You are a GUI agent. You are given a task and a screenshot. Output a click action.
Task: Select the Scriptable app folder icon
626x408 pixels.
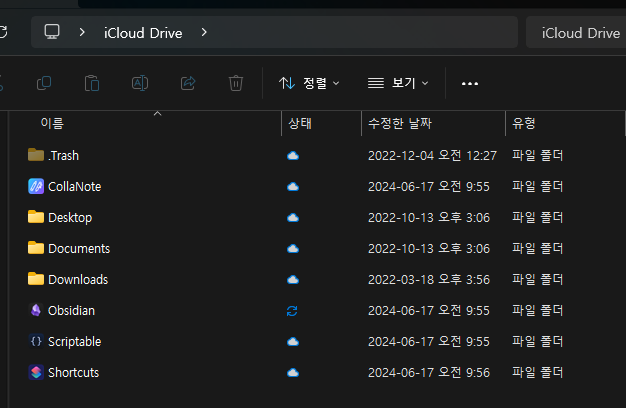coord(36,341)
